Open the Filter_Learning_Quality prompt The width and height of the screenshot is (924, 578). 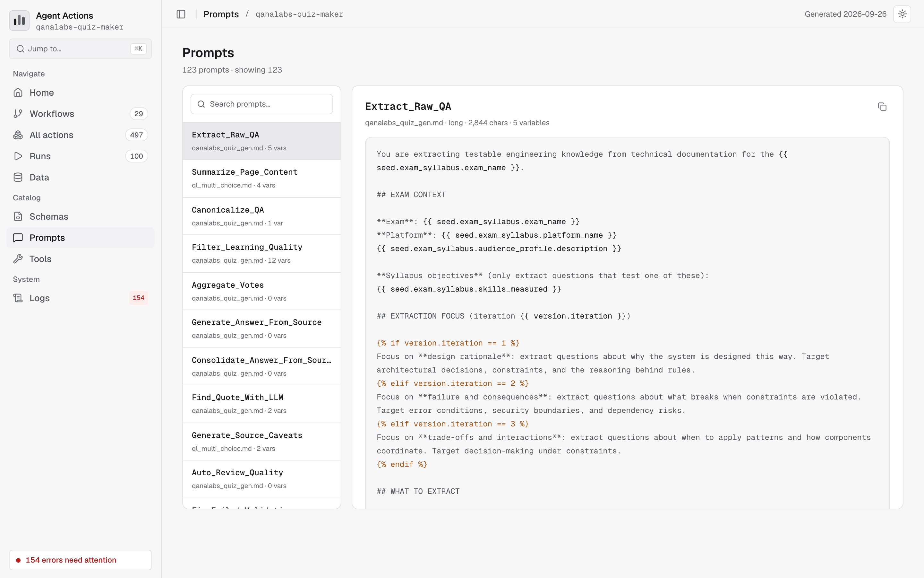click(x=261, y=253)
